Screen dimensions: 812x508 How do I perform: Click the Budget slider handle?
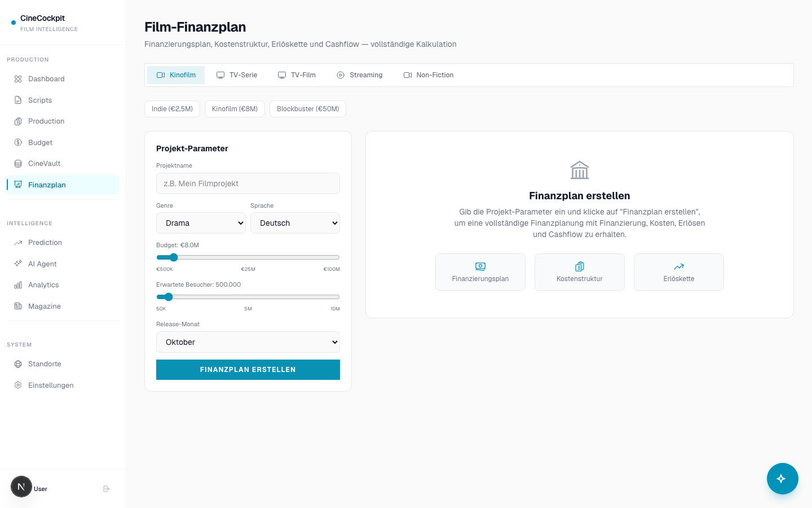(x=174, y=257)
